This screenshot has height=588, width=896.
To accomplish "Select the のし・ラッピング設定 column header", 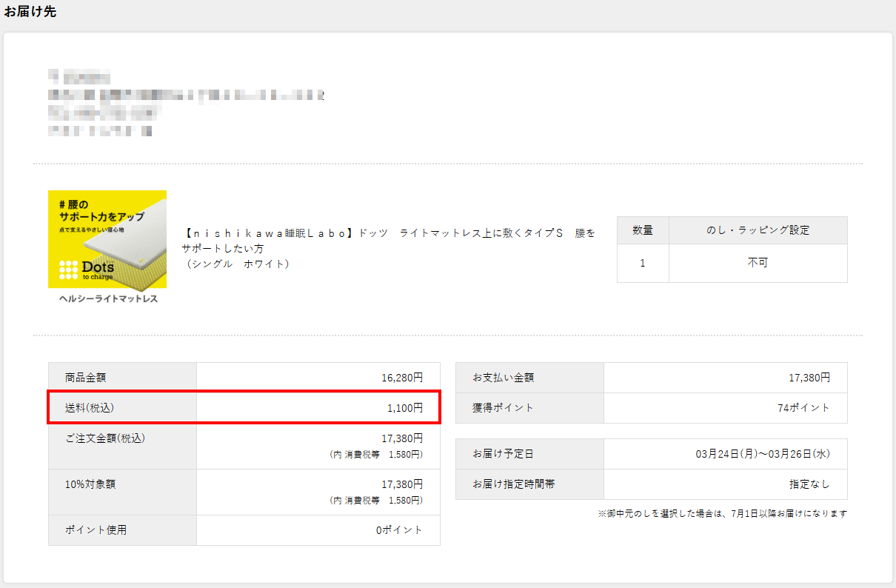I will click(758, 230).
